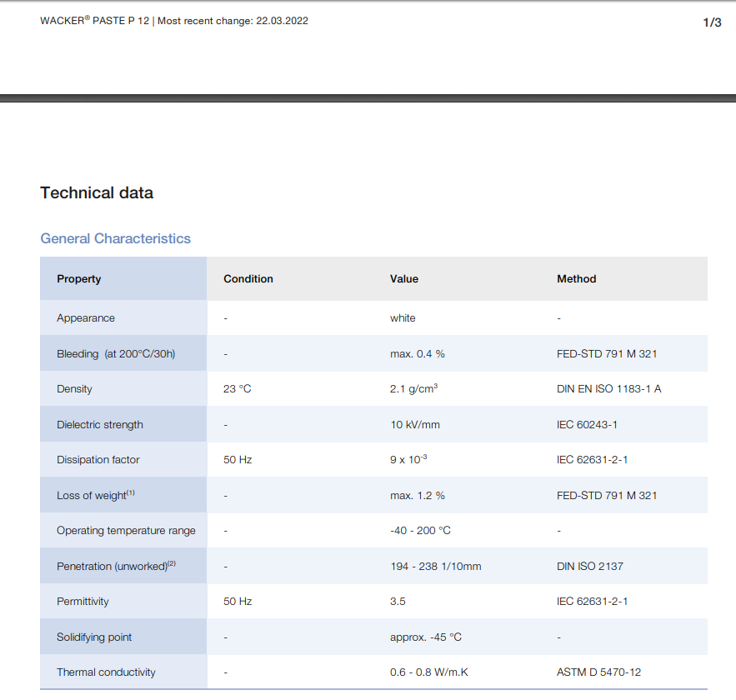The height and width of the screenshot is (700, 736).
Task: Select the 'Appearance' property cell
Action: (86, 318)
